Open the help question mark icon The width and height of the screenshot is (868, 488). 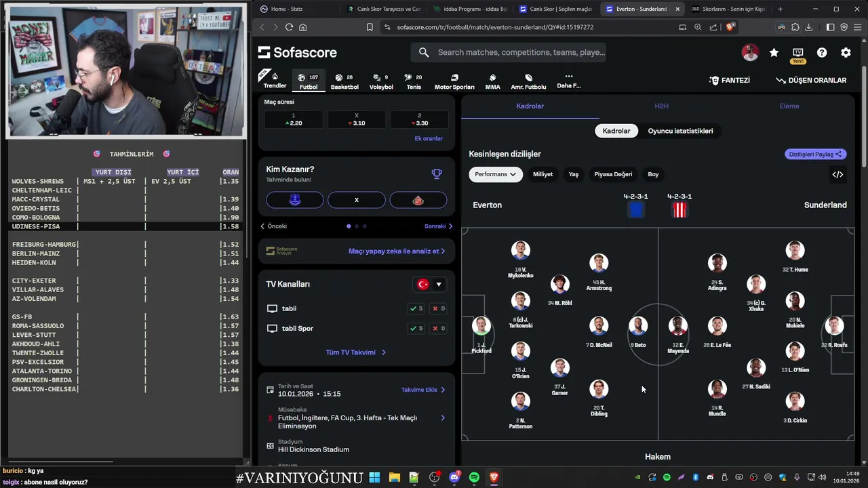click(x=822, y=52)
